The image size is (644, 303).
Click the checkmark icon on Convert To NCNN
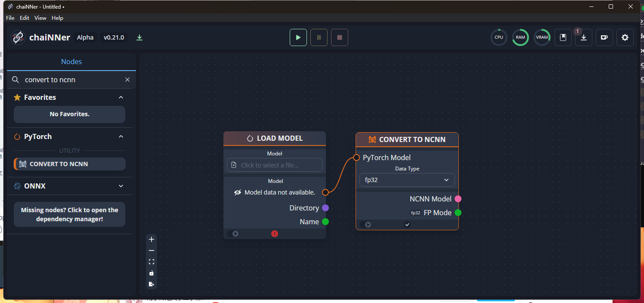[407, 225]
